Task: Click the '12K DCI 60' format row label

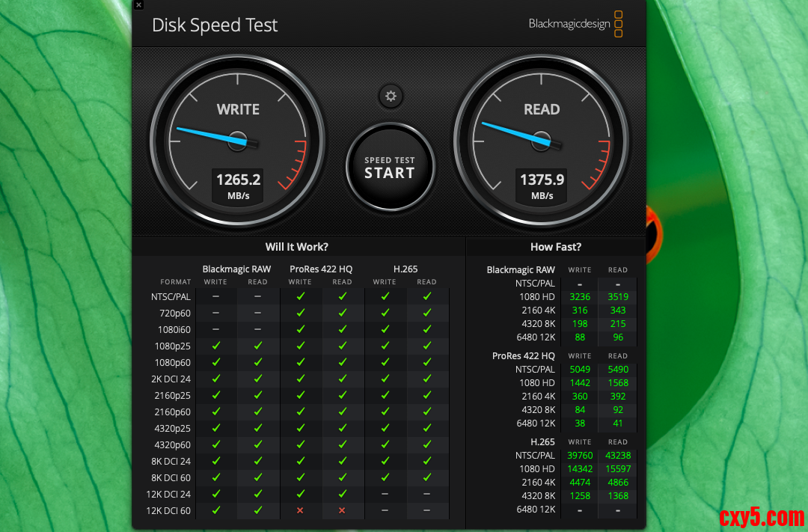Action: tap(168, 511)
